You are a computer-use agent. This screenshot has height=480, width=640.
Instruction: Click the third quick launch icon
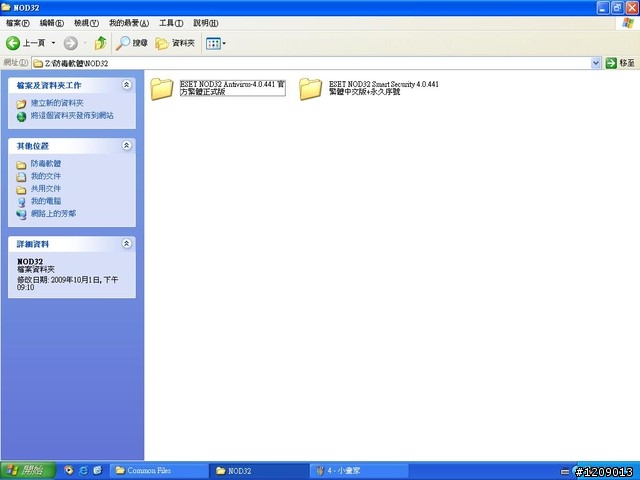98,471
